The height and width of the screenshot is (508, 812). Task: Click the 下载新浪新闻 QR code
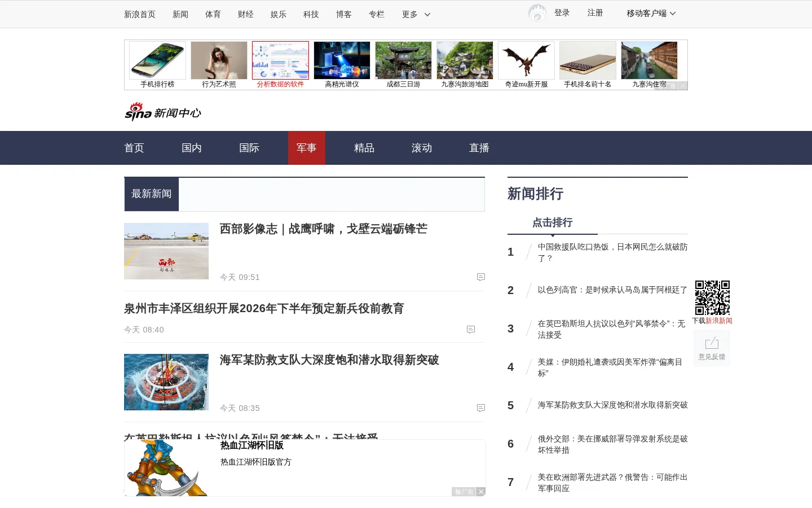click(712, 297)
